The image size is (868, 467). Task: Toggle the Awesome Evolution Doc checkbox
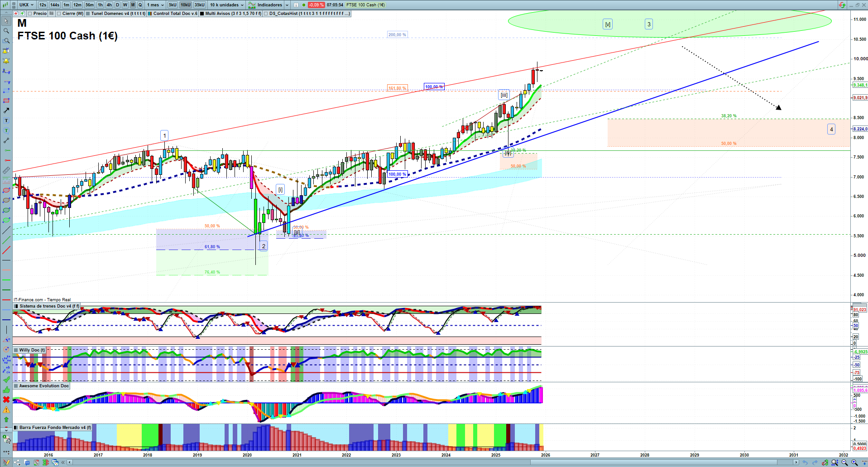[x=16, y=386]
